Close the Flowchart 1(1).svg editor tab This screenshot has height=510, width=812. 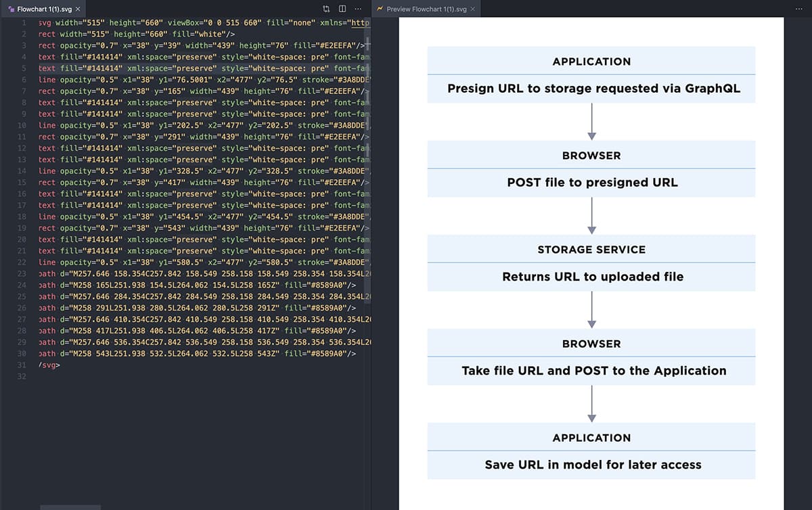pos(76,10)
